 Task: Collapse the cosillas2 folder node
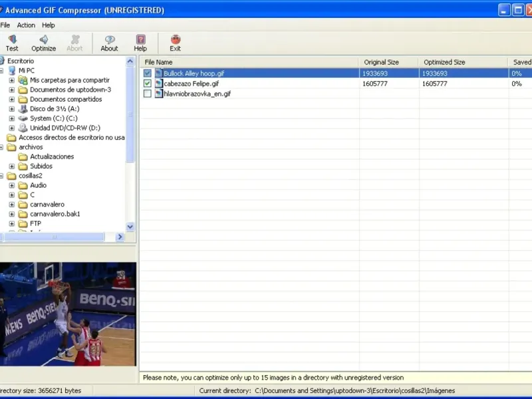pyautogui.click(x=2, y=176)
